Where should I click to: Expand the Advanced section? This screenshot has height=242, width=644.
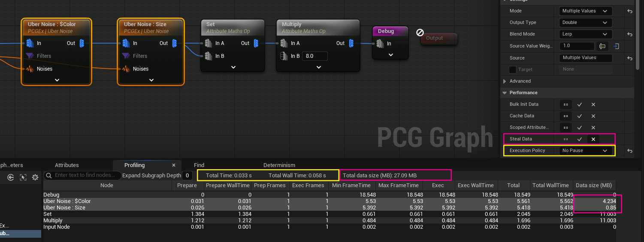click(x=505, y=81)
